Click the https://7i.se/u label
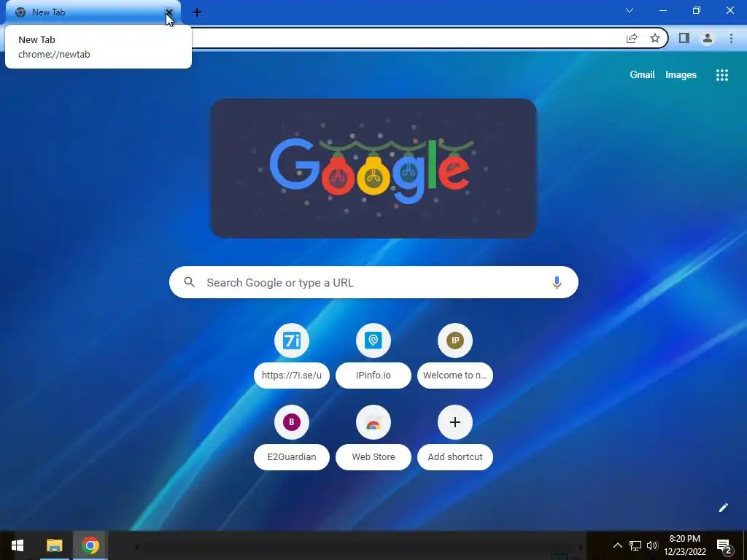The height and width of the screenshot is (560, 747). (x=292, y=376)
